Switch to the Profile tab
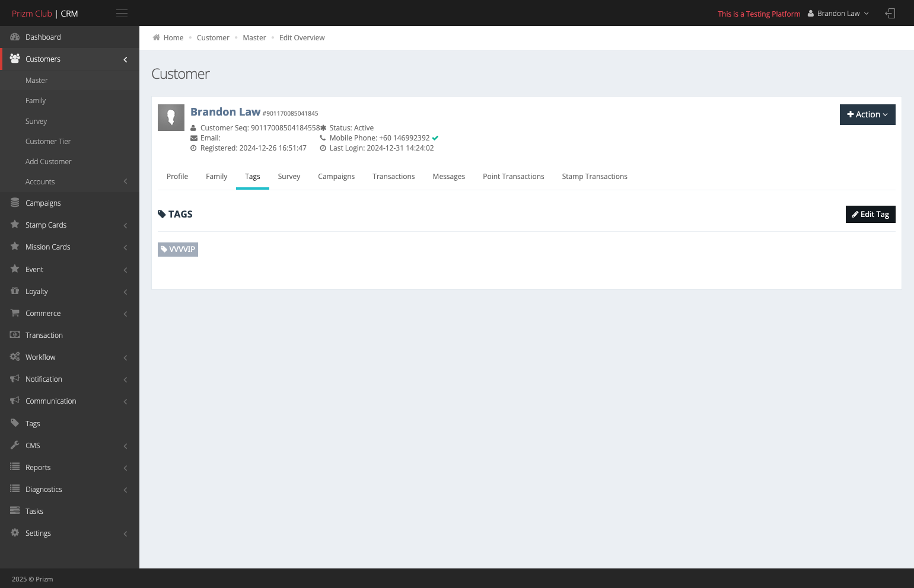 tap(177, 177)
